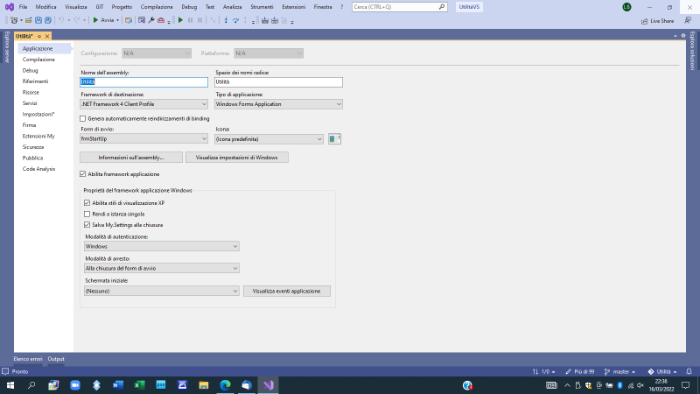
Task: Click Informazioni sull'assembly button
Action: click(x=131, y=158)
